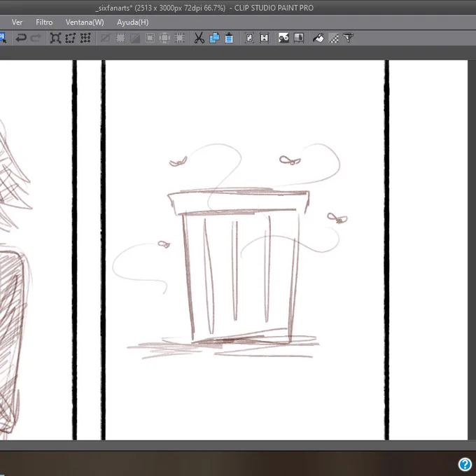The height and width of the screenshot is (476, 476).
Task: Click the trash can sketch on the canvas
Action: coord(238,265)
